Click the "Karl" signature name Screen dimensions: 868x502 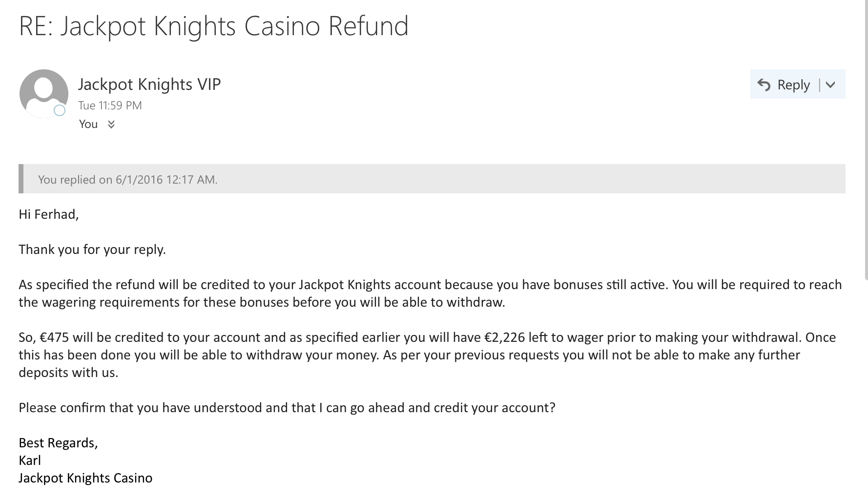(x=30, y=460)
